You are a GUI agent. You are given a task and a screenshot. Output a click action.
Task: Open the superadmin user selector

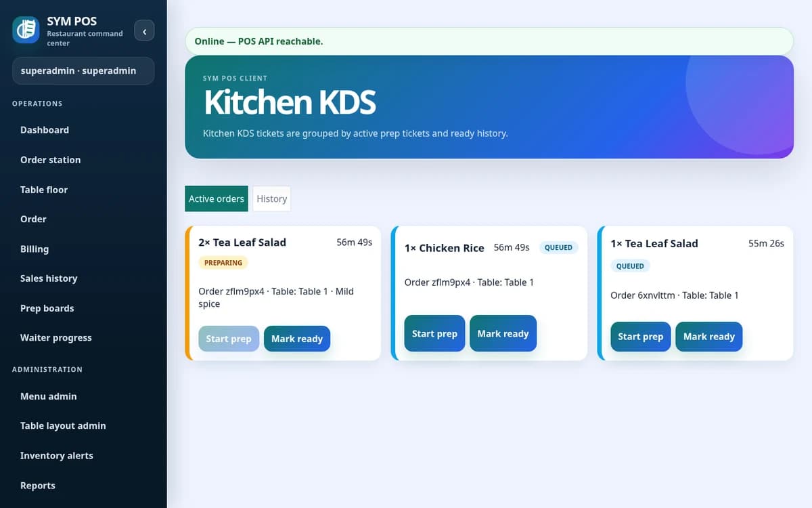[x=83, y=70]
